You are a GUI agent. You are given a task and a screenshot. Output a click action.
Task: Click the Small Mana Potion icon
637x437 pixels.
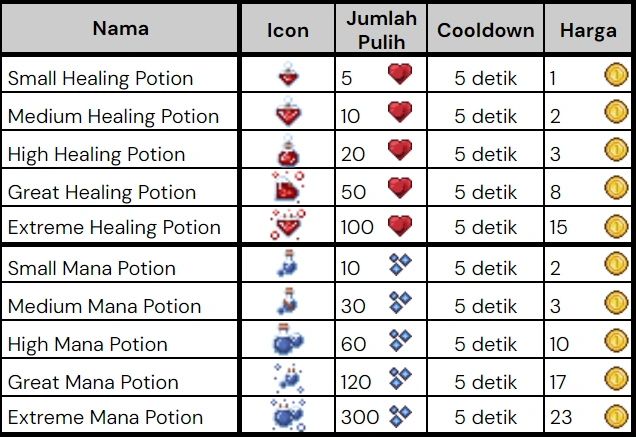289,267
